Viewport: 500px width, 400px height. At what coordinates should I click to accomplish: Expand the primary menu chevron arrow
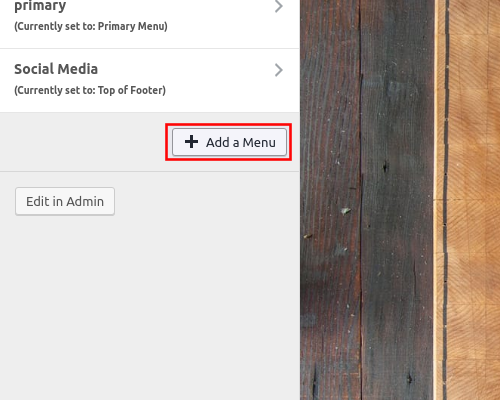pyautogui.click(x=279, y=6)
